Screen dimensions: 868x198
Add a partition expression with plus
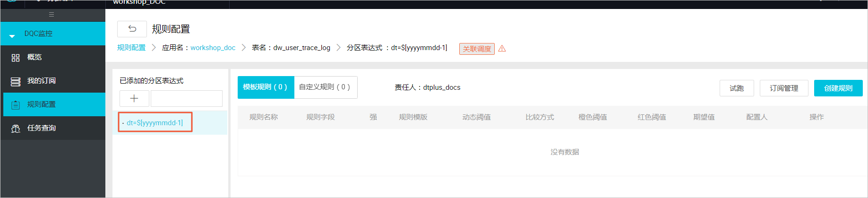[x=134, y=98]
